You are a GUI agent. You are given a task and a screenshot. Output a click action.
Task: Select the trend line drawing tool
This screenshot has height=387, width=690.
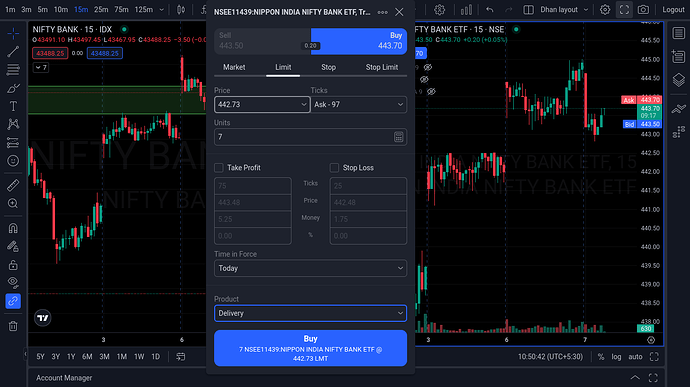coord(13,52)
